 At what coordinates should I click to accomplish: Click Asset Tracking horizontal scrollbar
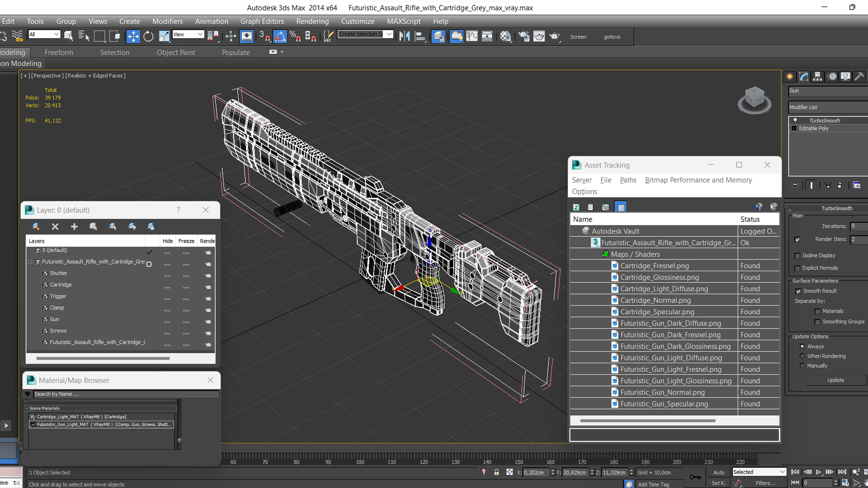(x=647, y=421)
